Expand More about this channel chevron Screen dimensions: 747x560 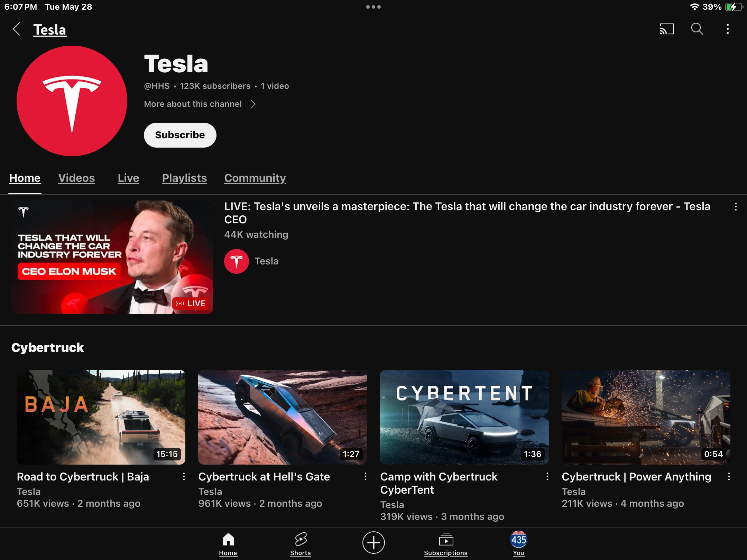(x=253, y=104)
